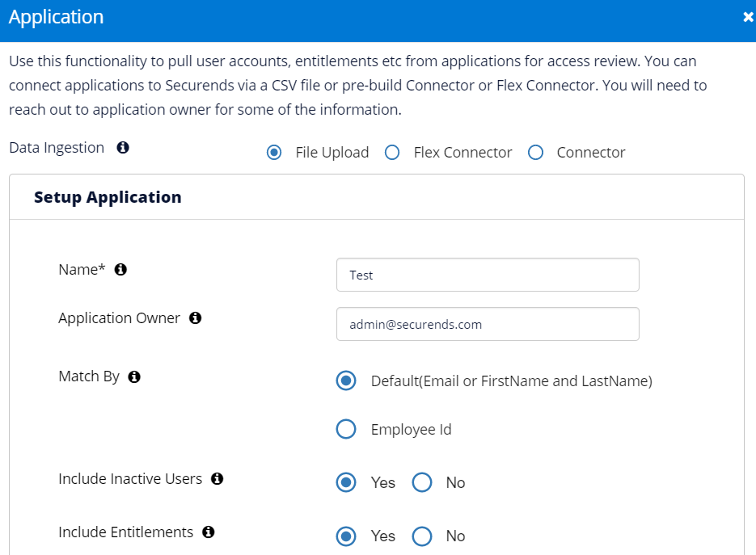Screen dimensions: 756x555
Task: Click the Match By info icon
Action: [x=134, y=376]
